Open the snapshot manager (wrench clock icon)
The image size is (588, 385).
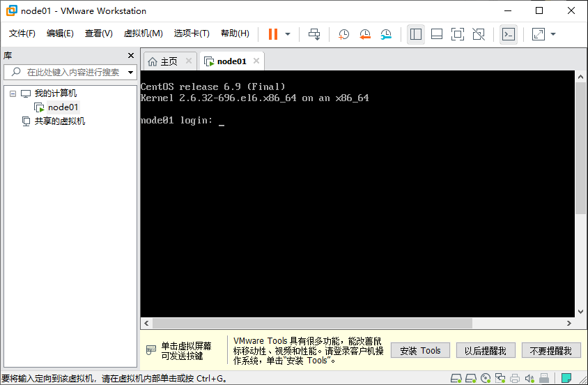386,34
